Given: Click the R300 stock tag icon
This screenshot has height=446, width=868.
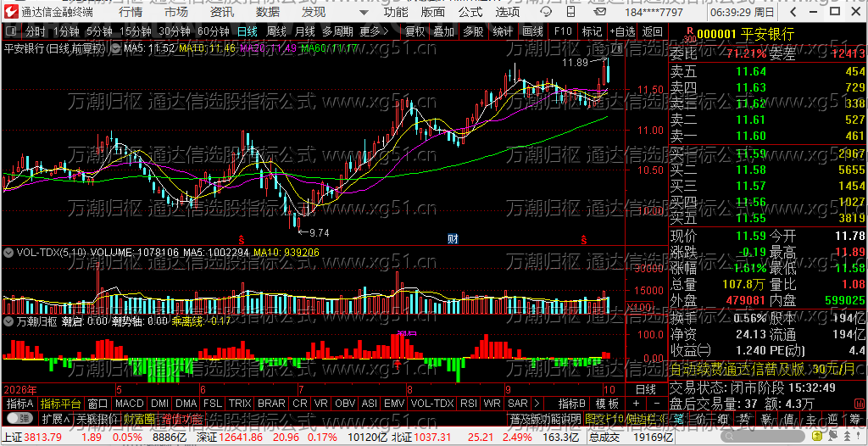Looking at the screenshot, I should (x=688, y=35).
